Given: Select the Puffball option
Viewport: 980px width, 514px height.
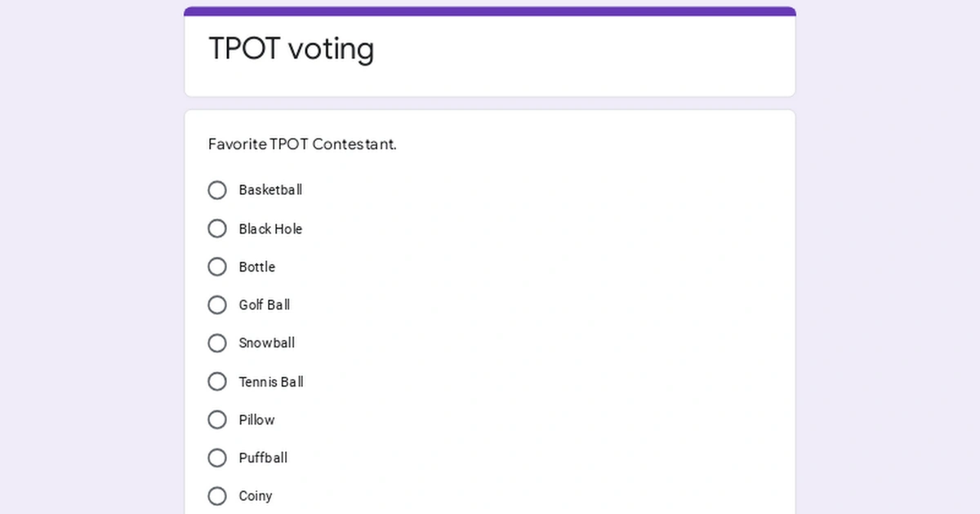Looking at the screenshot, I should click(x=216, y=458).
